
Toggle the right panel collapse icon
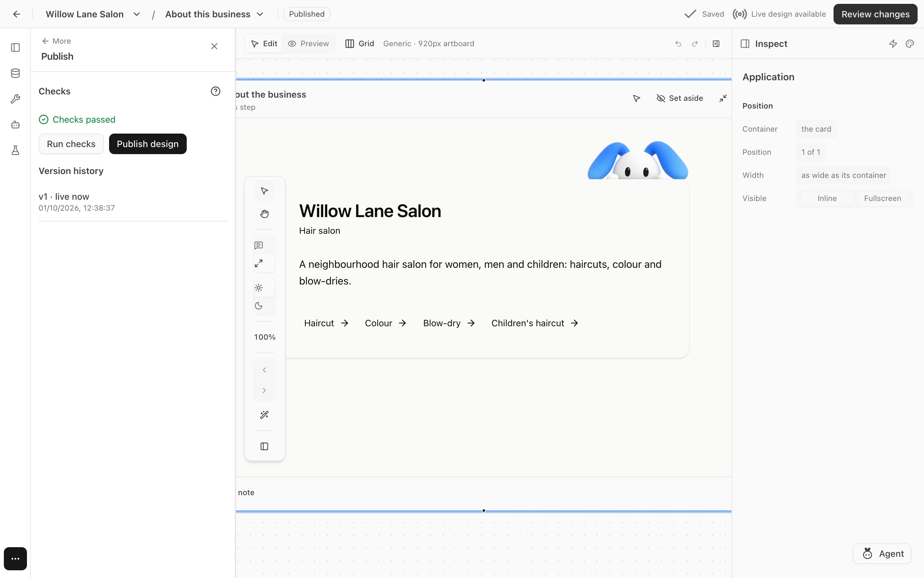pos(716,44)
